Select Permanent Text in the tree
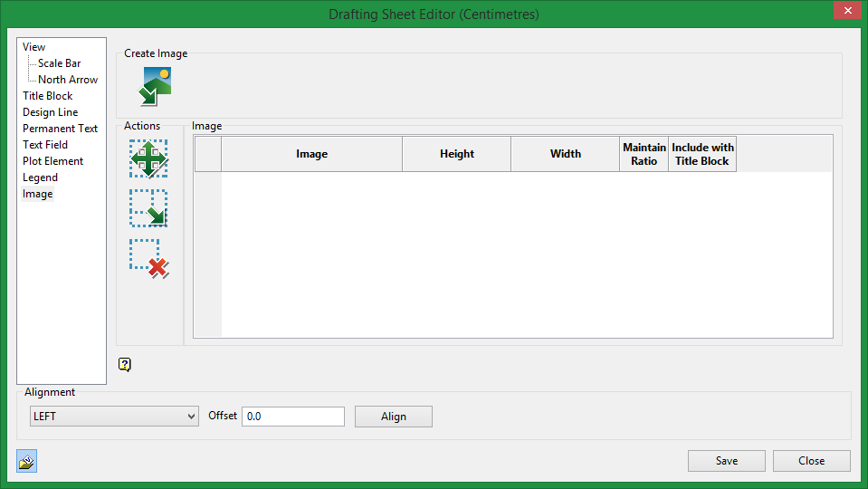This screenshot has height=489, width=868. pyautogui.click(x=60, y=129)
